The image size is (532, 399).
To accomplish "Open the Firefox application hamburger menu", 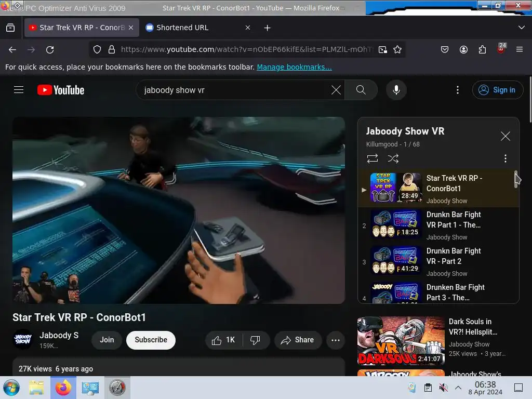I will tap(520, 49).
